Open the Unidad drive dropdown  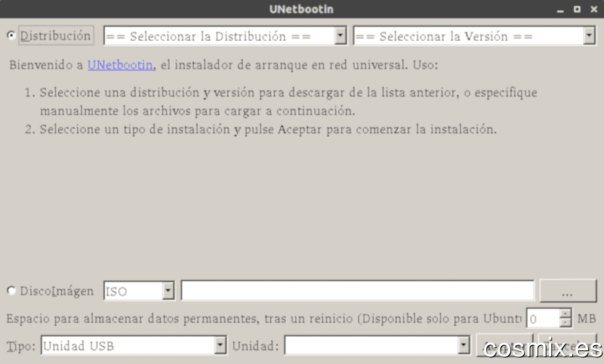377,346
